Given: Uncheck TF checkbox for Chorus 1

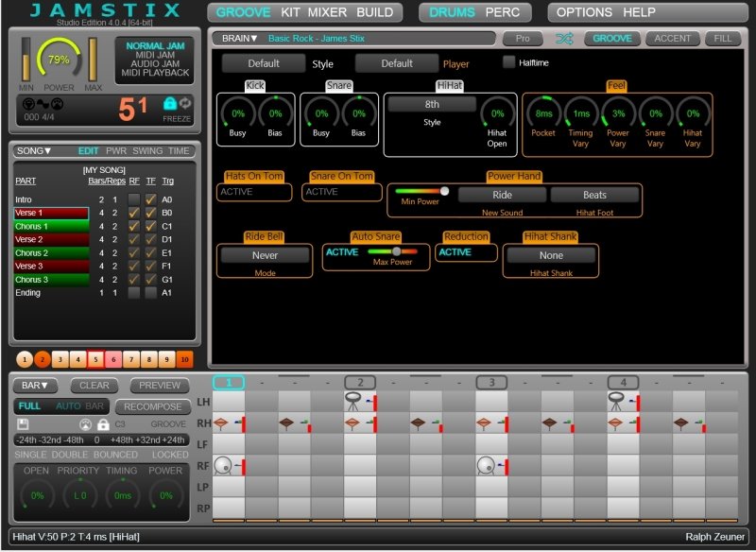Looking at the screenshot, I should (151, 226).
